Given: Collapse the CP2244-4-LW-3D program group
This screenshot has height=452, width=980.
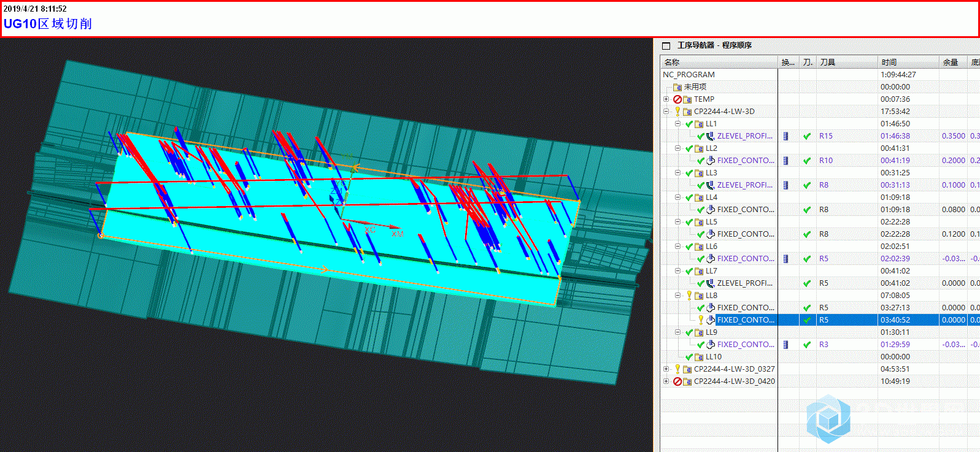Looking at the screenshot, I should [x=666, y=112].
